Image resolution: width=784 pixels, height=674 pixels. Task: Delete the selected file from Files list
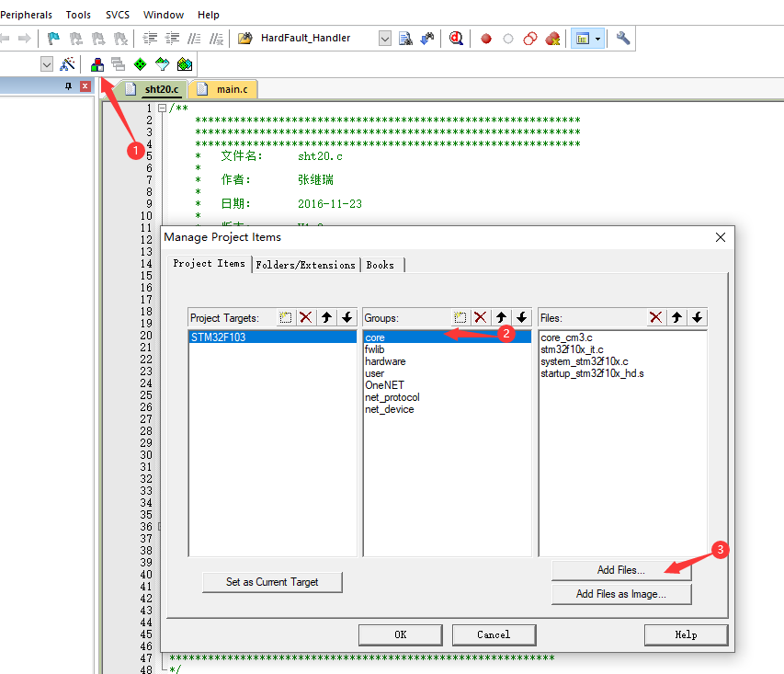click(656, 317)
